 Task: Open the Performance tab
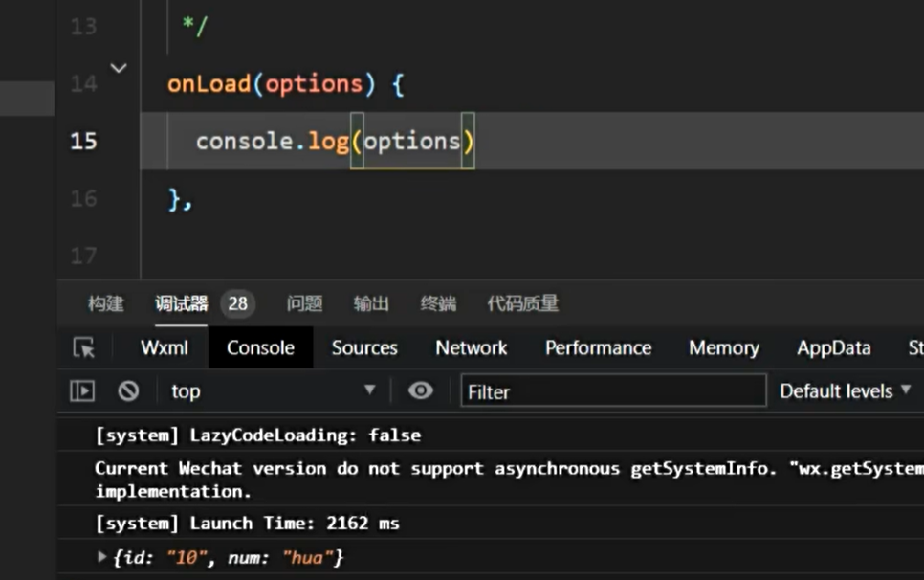(x=598, y=348)
